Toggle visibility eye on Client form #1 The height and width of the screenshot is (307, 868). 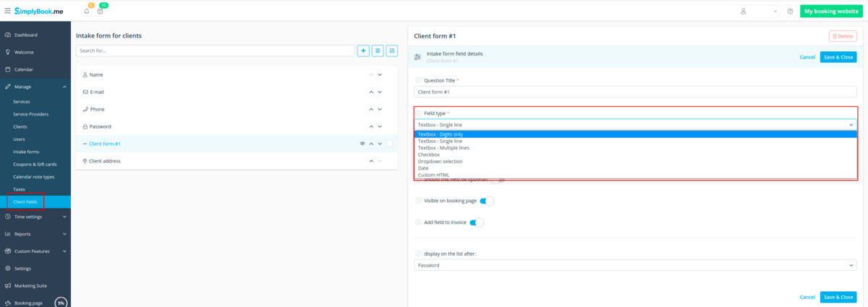pos(362,144)
